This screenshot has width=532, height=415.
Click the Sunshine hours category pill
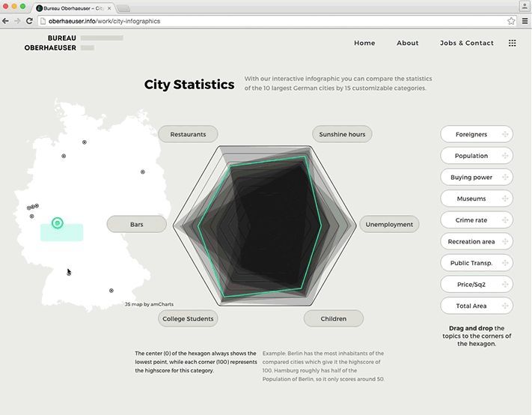[342, 134]
